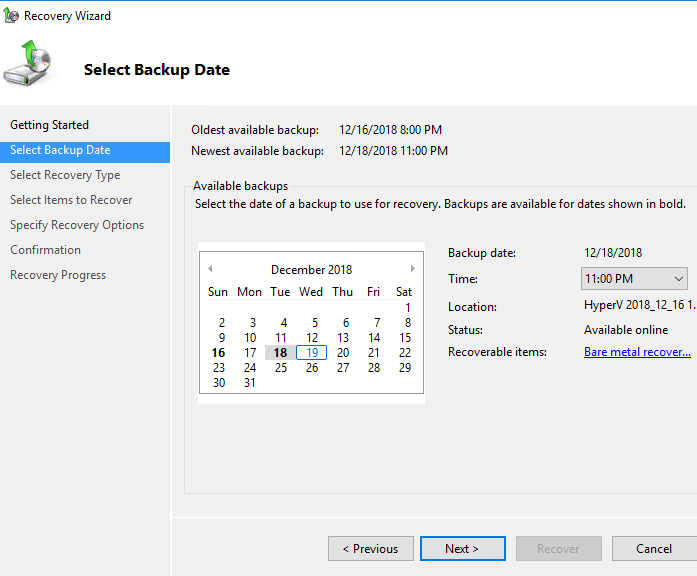Select the Select Backup Date step

85,150
